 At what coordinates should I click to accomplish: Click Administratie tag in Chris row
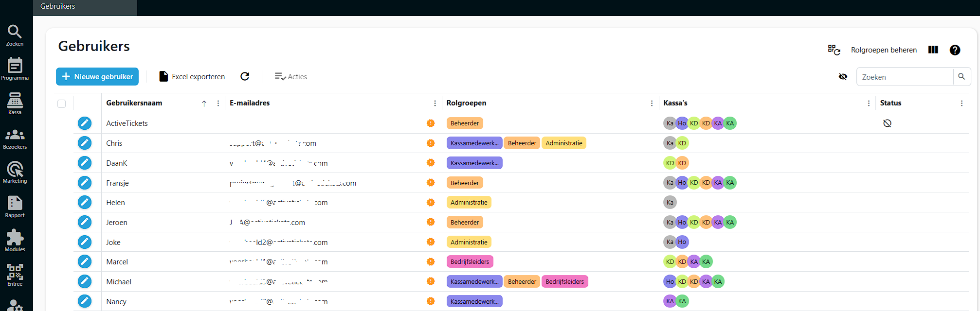coord(564,143)
